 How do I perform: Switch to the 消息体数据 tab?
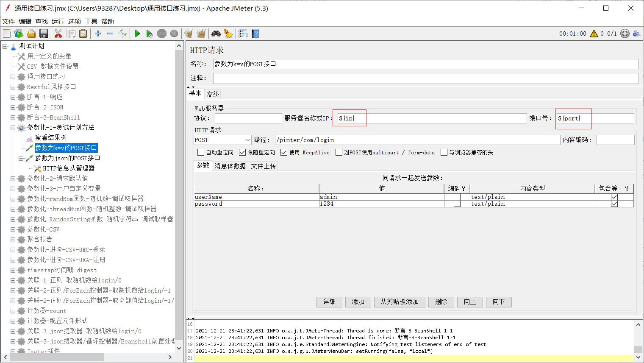point(230,166)
